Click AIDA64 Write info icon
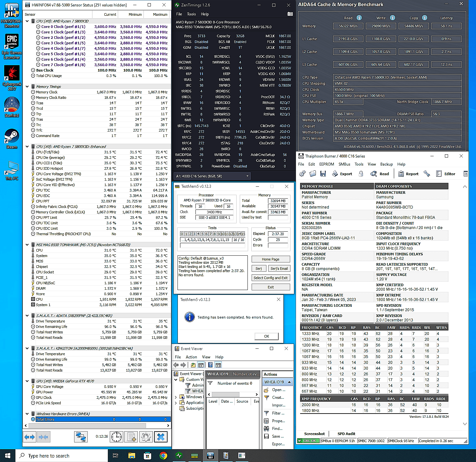This screenshot has width=476, height=462. (x=393, y=18)
